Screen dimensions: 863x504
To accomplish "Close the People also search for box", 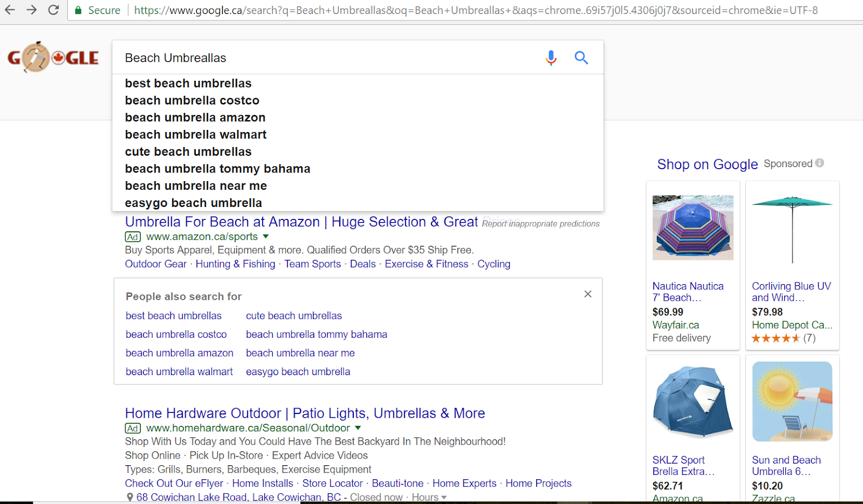I will [588, 294].
